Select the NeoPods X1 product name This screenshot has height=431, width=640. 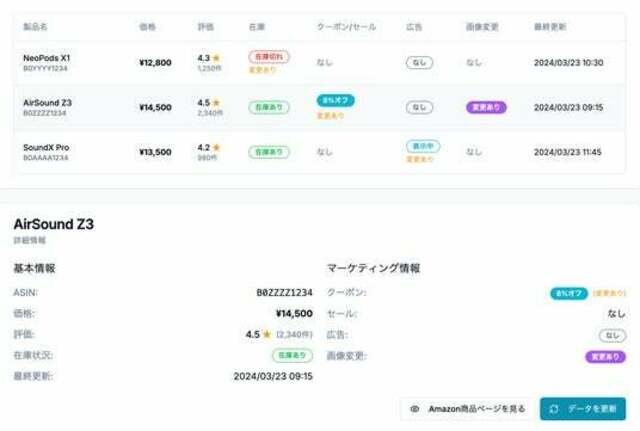pos(47,58)
